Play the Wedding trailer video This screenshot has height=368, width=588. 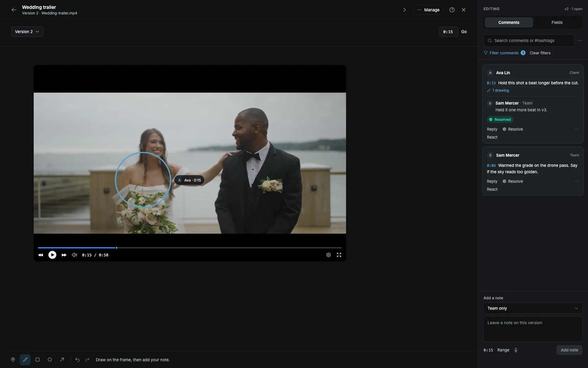pos(52,255)
